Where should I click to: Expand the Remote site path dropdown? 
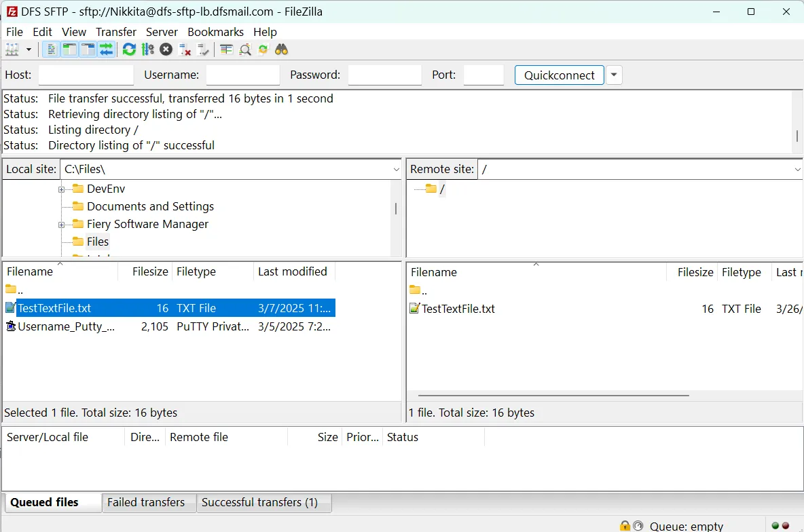point(797,169)
